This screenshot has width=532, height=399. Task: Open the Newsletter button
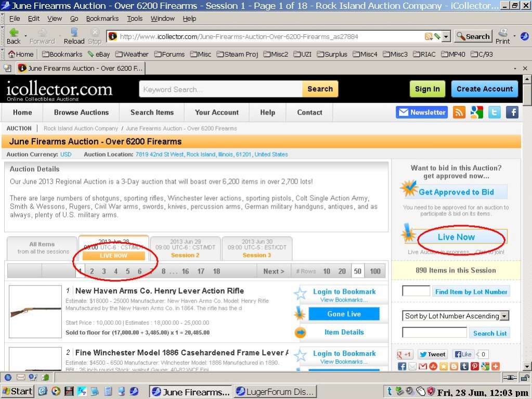422,112
